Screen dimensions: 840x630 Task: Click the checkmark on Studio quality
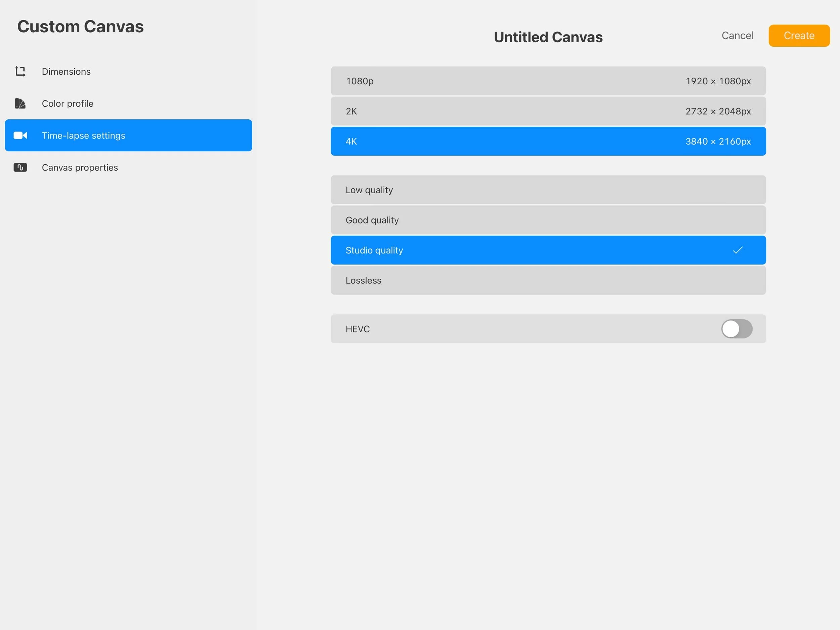[x=737, y=250]
